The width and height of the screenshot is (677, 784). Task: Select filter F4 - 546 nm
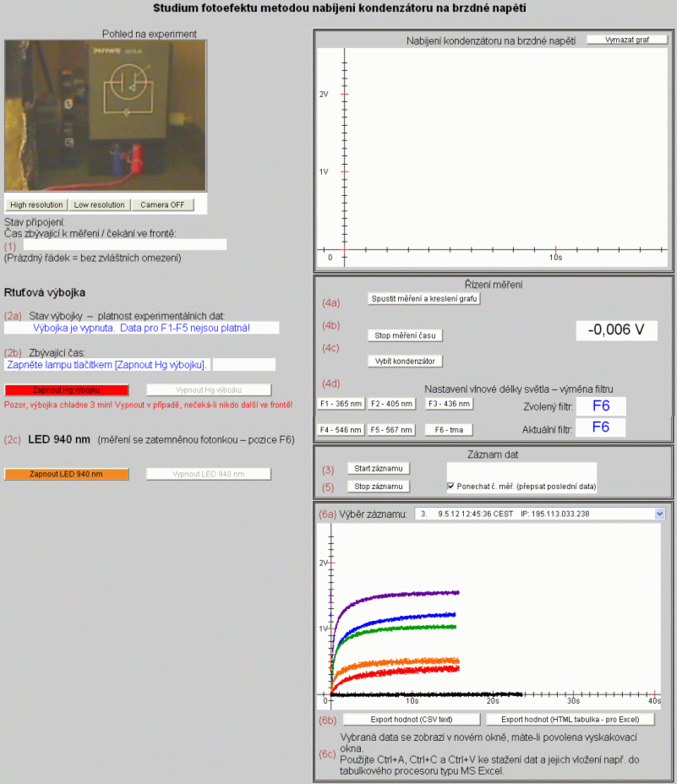click(341, 429)
